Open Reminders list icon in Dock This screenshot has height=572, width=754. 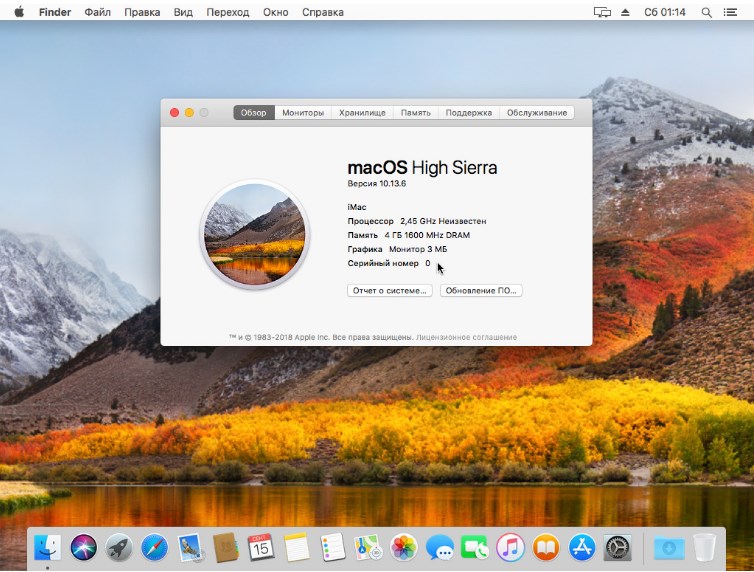pos(332,547)
